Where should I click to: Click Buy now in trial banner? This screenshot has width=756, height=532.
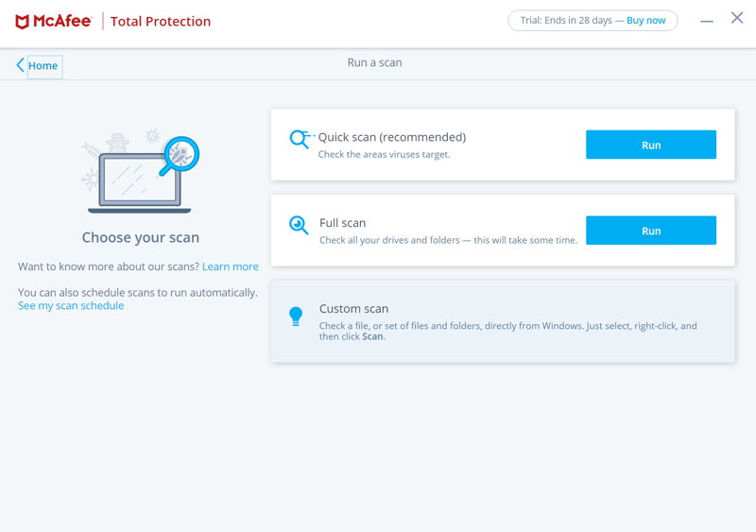coord(645,20)
